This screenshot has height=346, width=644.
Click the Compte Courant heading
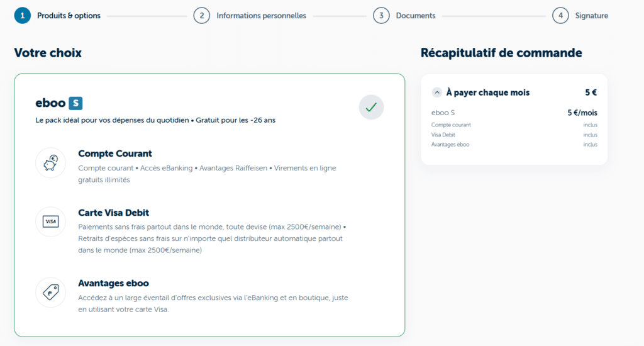(x=115, y=153)
